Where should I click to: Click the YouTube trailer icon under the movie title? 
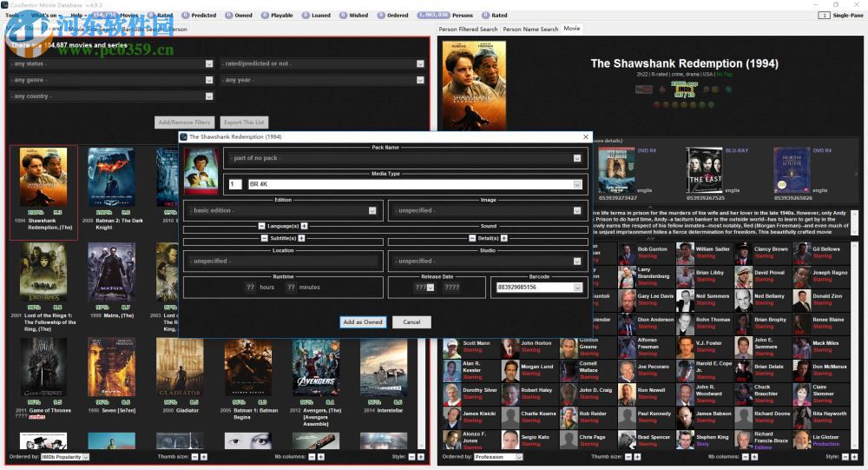[643, 89]
